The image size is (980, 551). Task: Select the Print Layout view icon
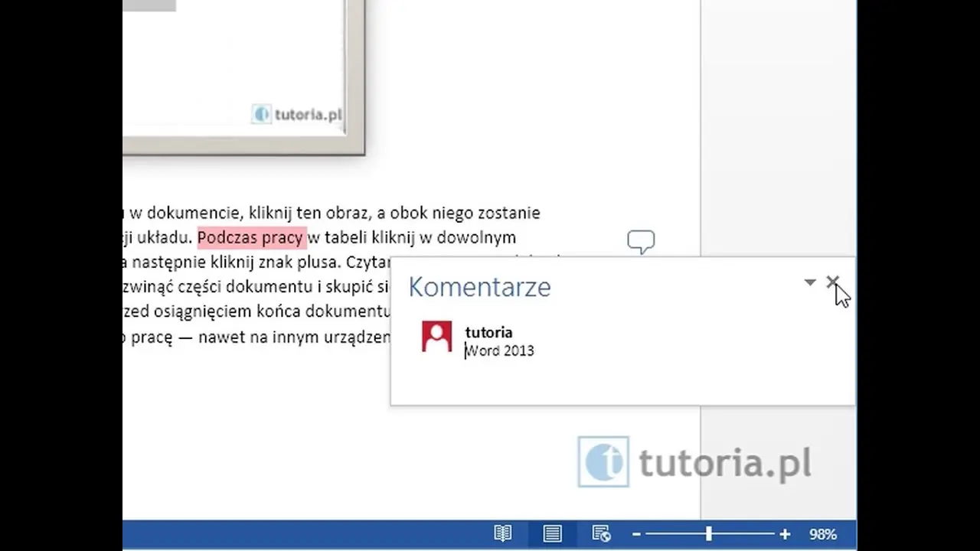tap(552, 534)
